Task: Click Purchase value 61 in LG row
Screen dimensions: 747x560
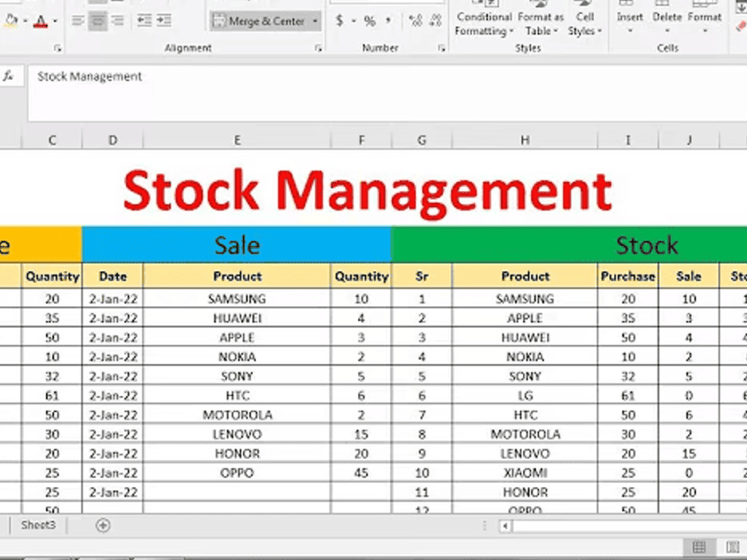Action: pos(628,395)
